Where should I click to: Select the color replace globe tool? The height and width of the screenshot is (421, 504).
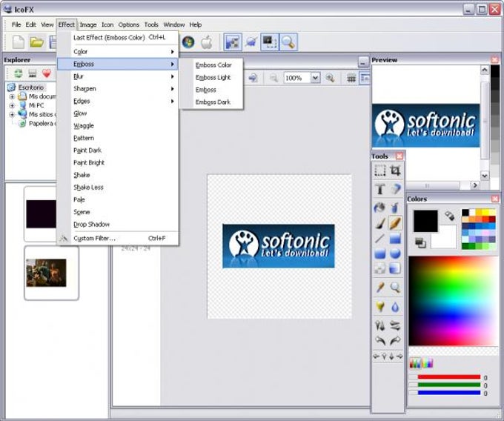pos(380,208)
